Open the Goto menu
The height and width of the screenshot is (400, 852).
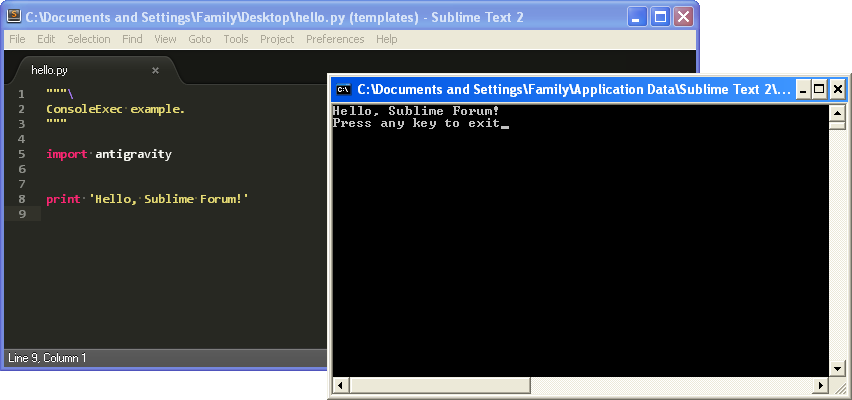coord(200,39)
